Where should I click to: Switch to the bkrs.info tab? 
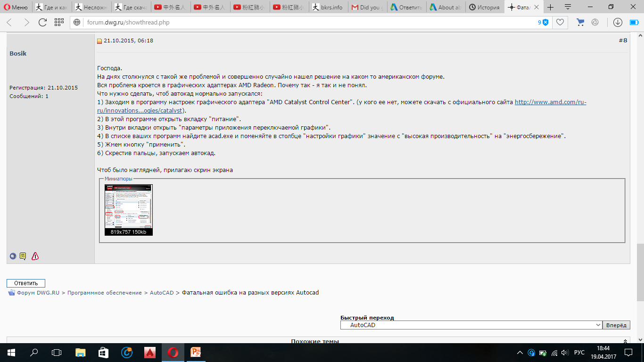(329, 7)
